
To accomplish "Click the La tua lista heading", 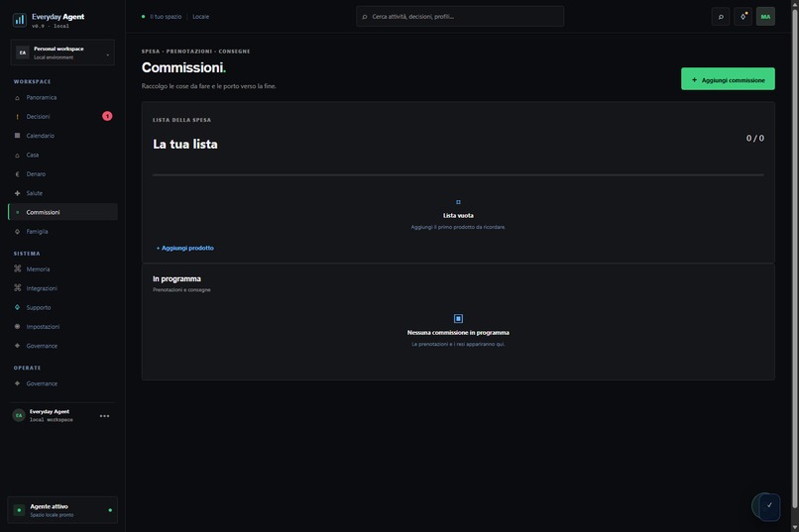I will click(x=185, y=144).
